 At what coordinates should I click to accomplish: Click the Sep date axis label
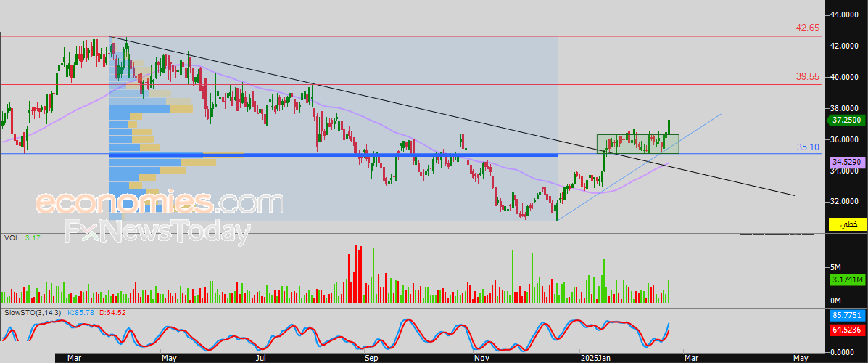(372, 358)
